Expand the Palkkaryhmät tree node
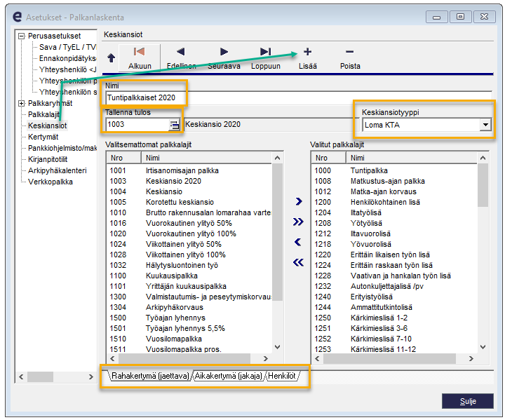 tap(21, 103)
